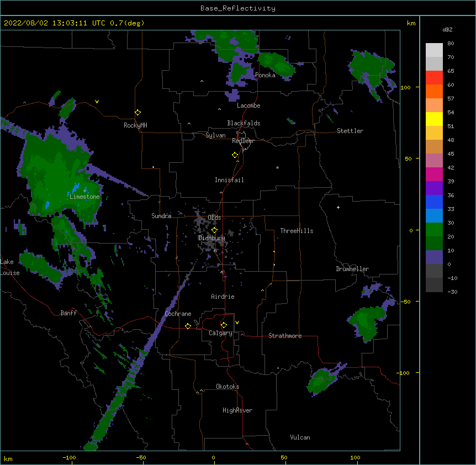
Task: Click the blue 36 dBZ color swatch
Action: tap(434, 202)
